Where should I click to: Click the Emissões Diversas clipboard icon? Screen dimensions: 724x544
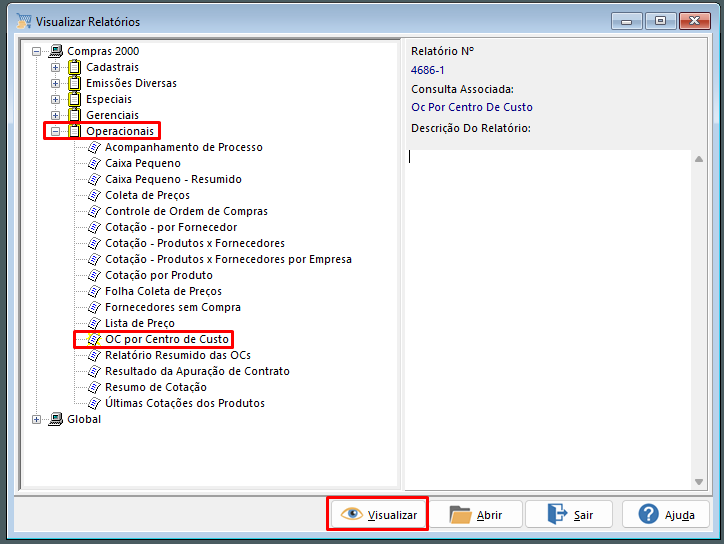(x=74, y=84)
